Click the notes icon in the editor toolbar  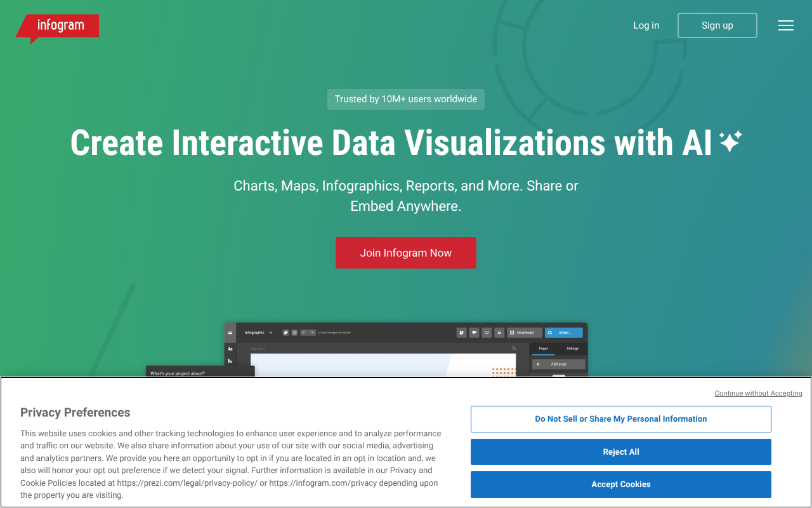462,333
